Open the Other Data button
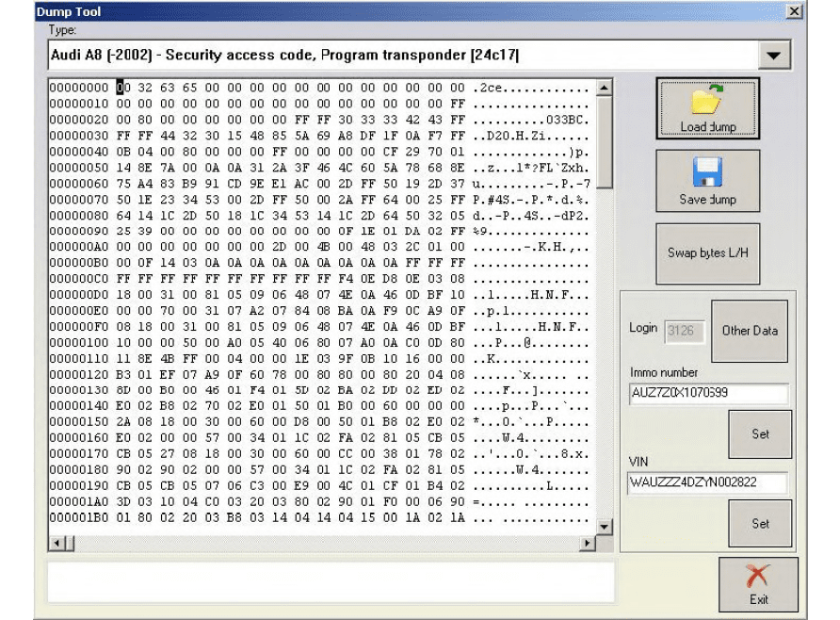Screen dimensions: 840x620 click(749, 331)
